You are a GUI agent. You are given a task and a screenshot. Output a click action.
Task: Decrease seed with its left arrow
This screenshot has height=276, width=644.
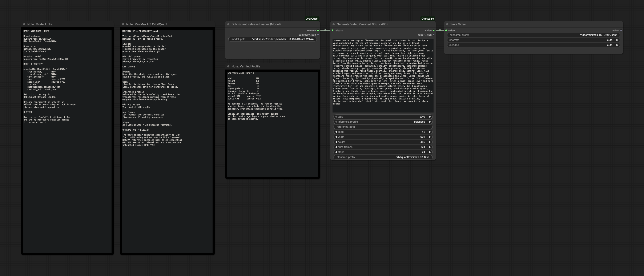point(336,132)
